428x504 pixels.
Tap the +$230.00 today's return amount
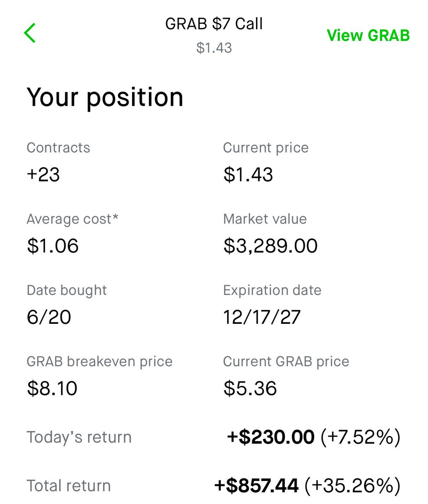click(x=270, y=437)
